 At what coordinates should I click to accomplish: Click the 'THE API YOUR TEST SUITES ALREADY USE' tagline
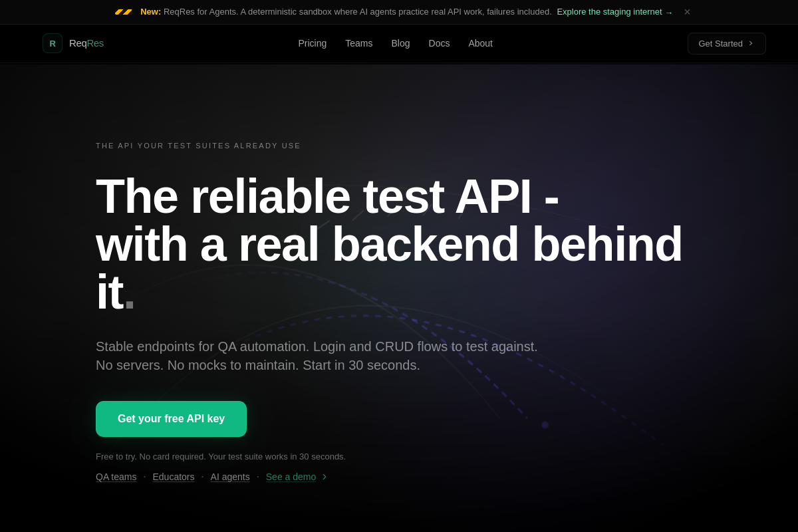click(198, 146)
